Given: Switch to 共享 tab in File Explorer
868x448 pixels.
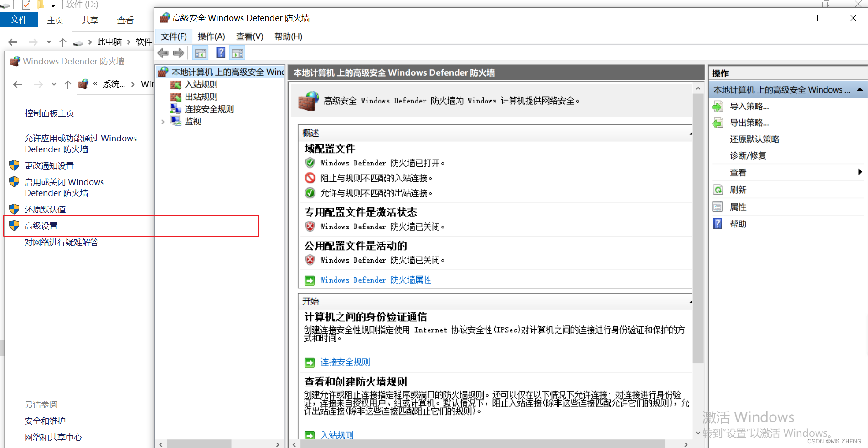Looking at the screenshot, I should point(90,20).
